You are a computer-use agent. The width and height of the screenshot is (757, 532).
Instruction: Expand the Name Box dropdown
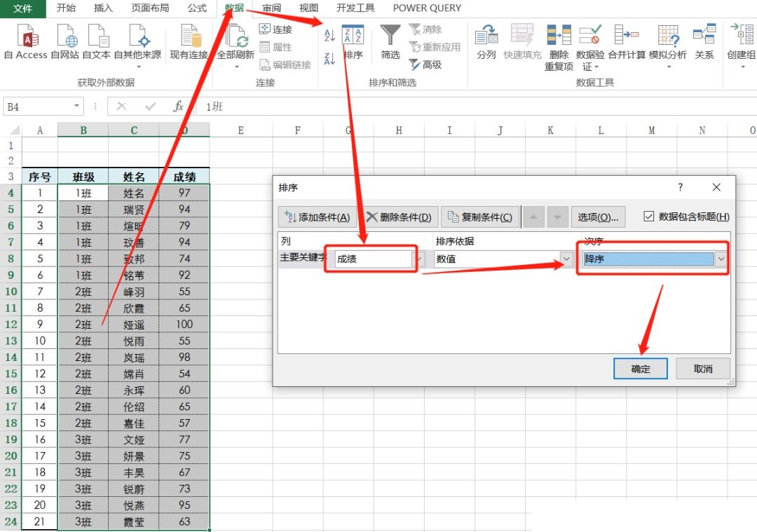coord(76,106)
